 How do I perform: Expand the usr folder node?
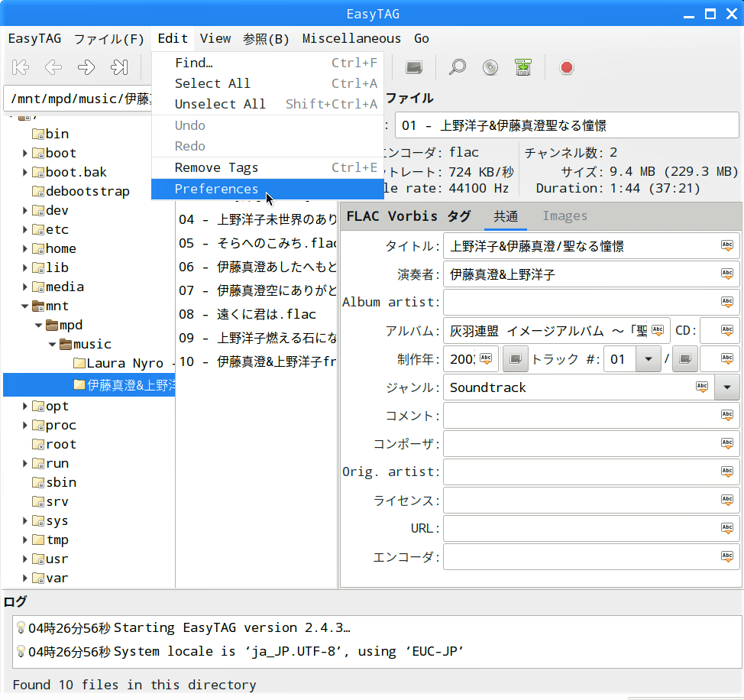[24, 559]
